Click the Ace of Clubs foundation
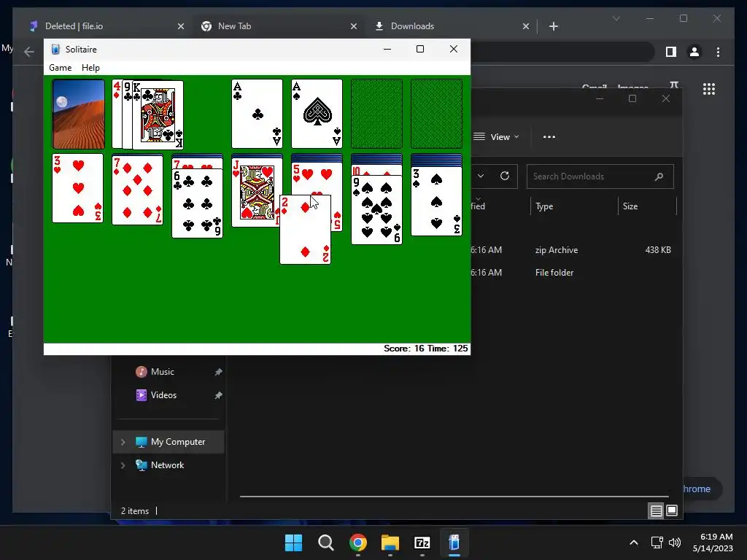The width and height of the screenshot is (747, 560). pos(258,114)
